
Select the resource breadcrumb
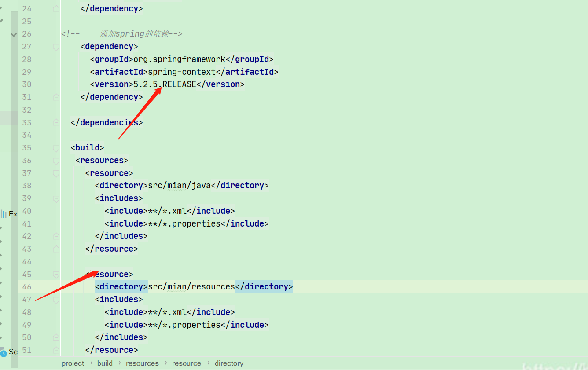pyautogui.click(x=187, y=363)
